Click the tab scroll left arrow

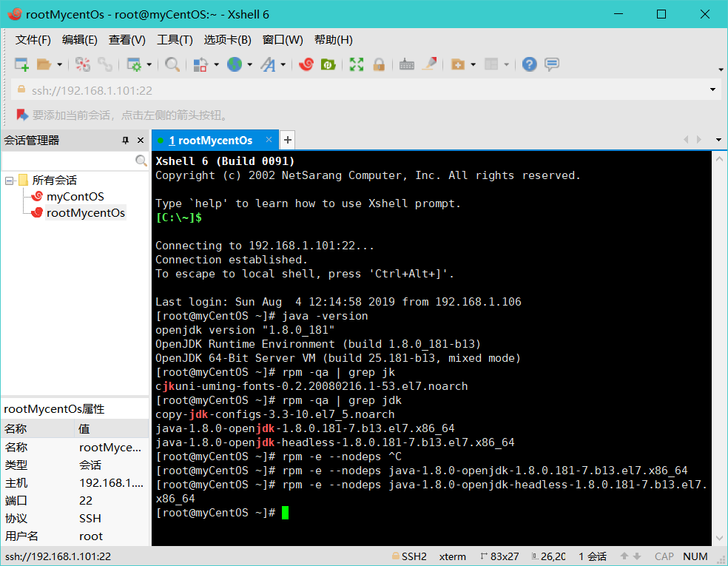click(686, 140)
